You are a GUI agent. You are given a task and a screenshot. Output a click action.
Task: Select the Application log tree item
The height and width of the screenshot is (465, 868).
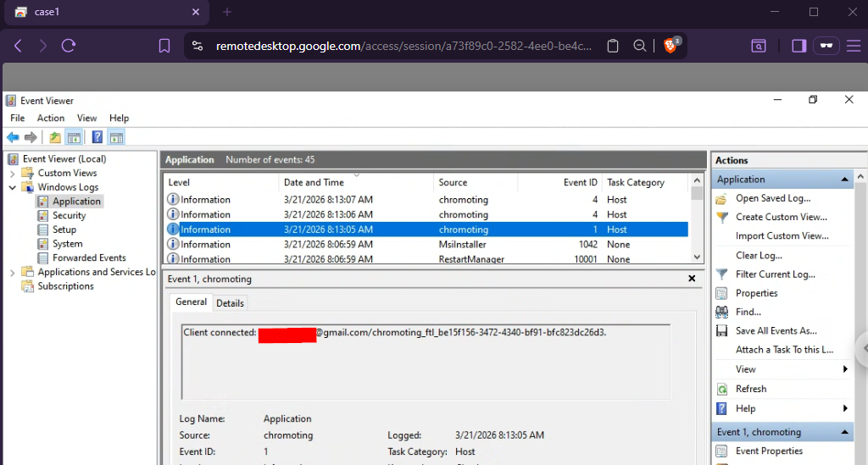coord(76,202)
